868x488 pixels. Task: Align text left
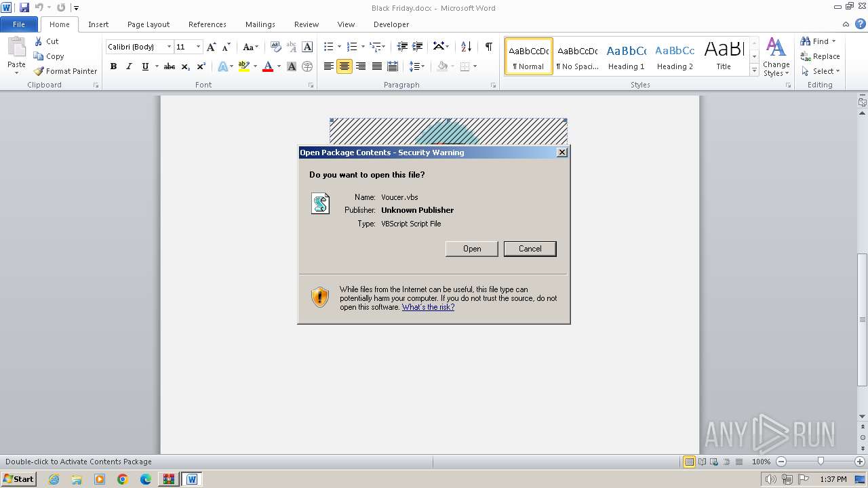(329, 66)
